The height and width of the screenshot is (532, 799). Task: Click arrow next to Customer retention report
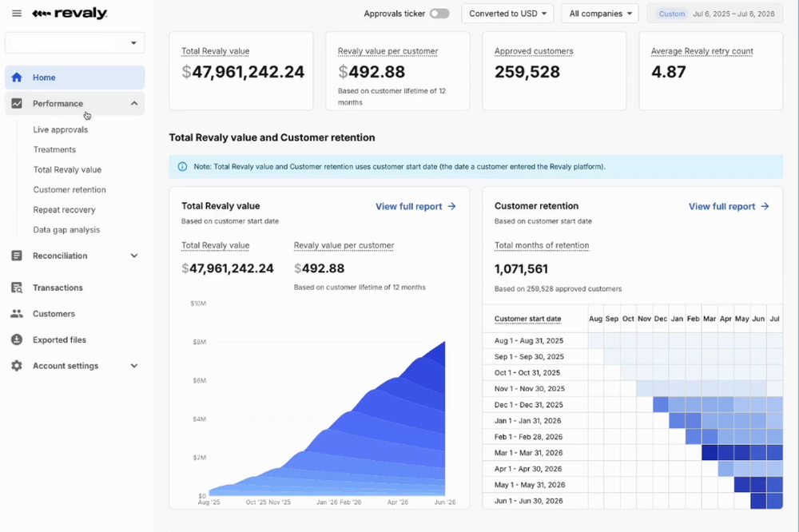tap(765, 206)
